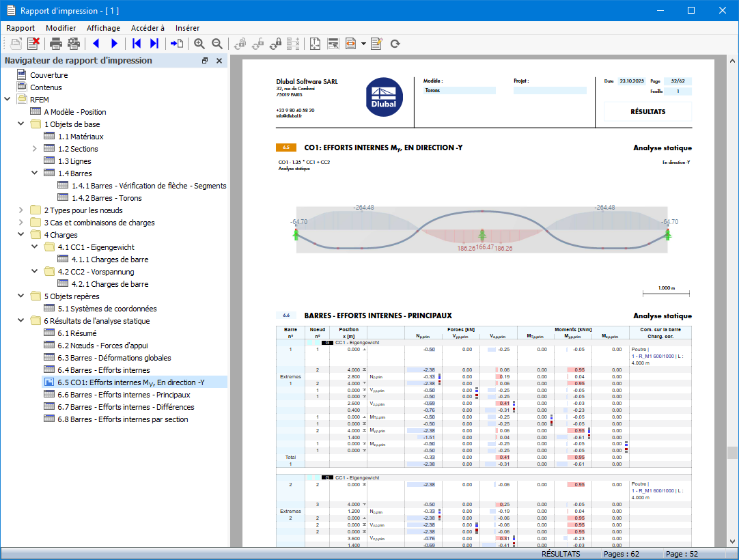Viewport: 739px width, 560px height.
Task: Click the refresh report icon
Action: [x=395, y=44]
